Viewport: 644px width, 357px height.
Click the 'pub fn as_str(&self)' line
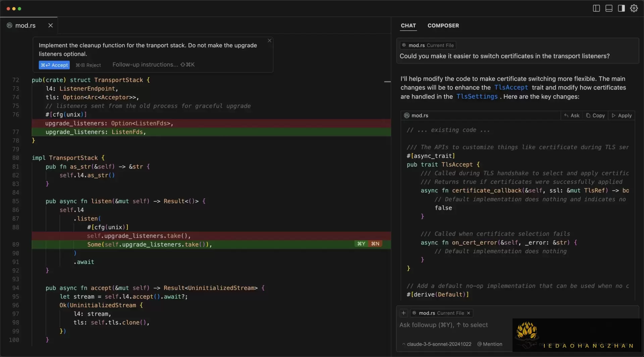[x=98, y=166]
